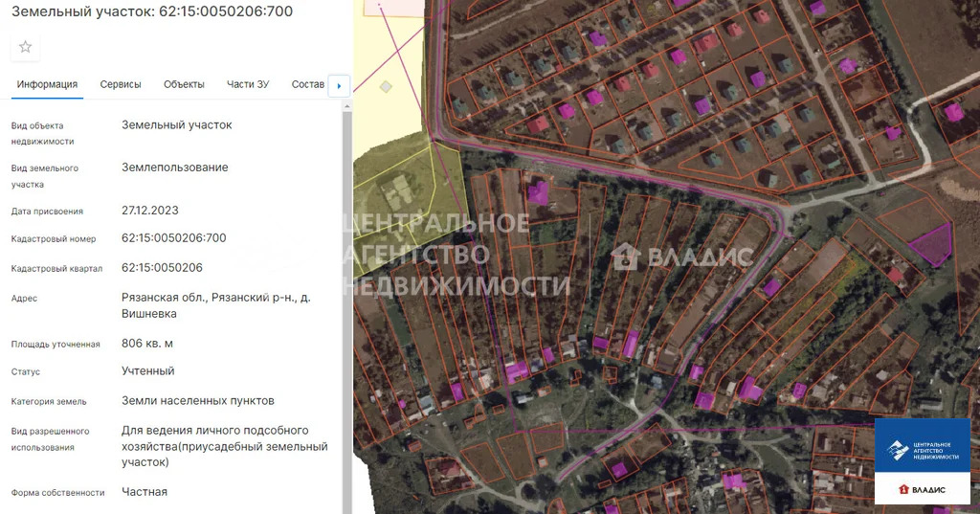Click the area value 806 кв. м
The width and height of the screenshot is (980, 514).
pyautogui.click(x=146, y=344)
